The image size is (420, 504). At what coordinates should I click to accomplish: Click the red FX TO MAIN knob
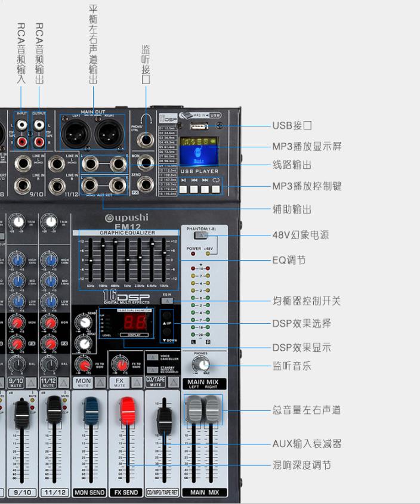click(x=120, y=364)
